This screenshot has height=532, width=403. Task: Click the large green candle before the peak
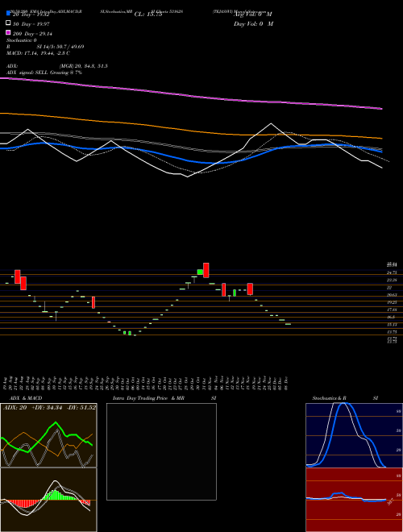(x=200, y=272)
